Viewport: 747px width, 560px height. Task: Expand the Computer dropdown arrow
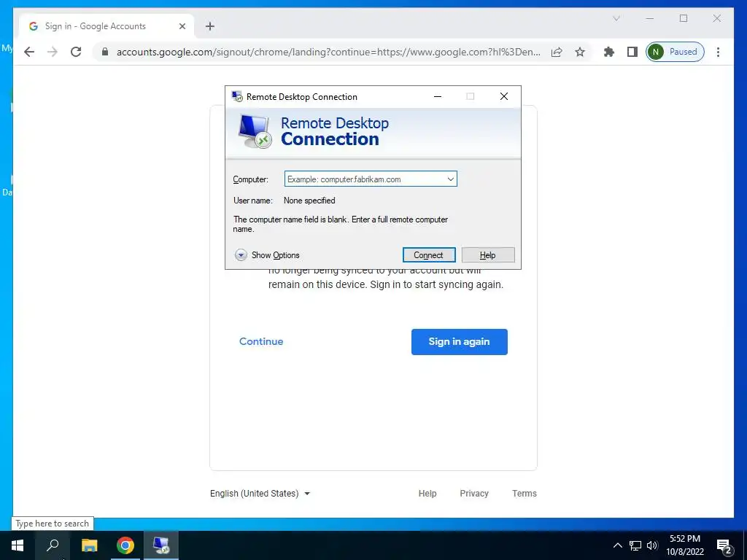pyautogui.click(x=450, y=179)
